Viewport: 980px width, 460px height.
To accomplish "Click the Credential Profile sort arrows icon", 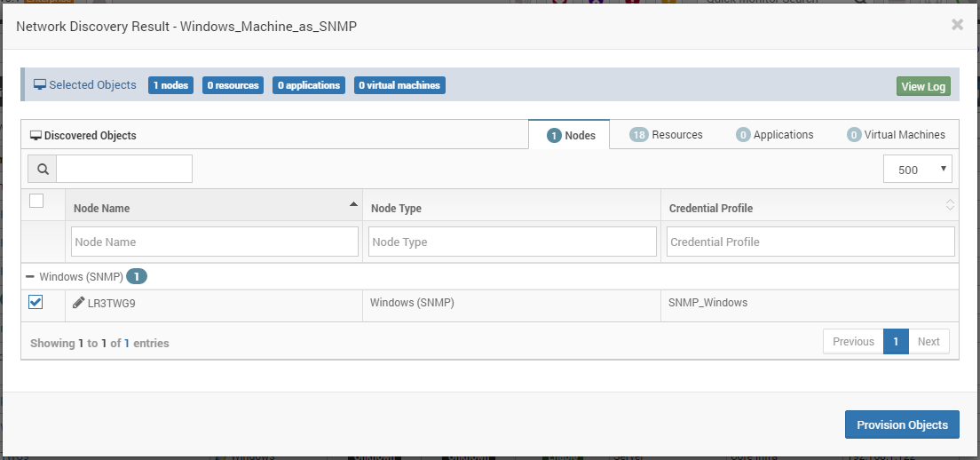I will tap(950, 204).
